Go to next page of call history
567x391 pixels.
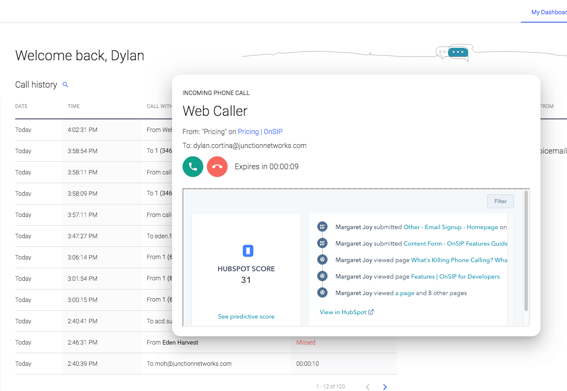tap(385, 387)
